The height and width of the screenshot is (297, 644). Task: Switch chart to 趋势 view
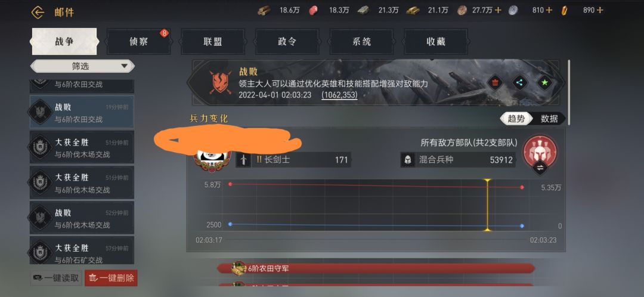point(516,119)
